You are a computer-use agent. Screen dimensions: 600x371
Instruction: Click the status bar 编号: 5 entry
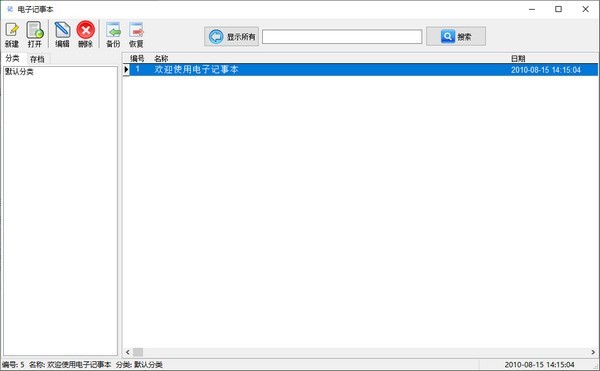pos(13,365)
